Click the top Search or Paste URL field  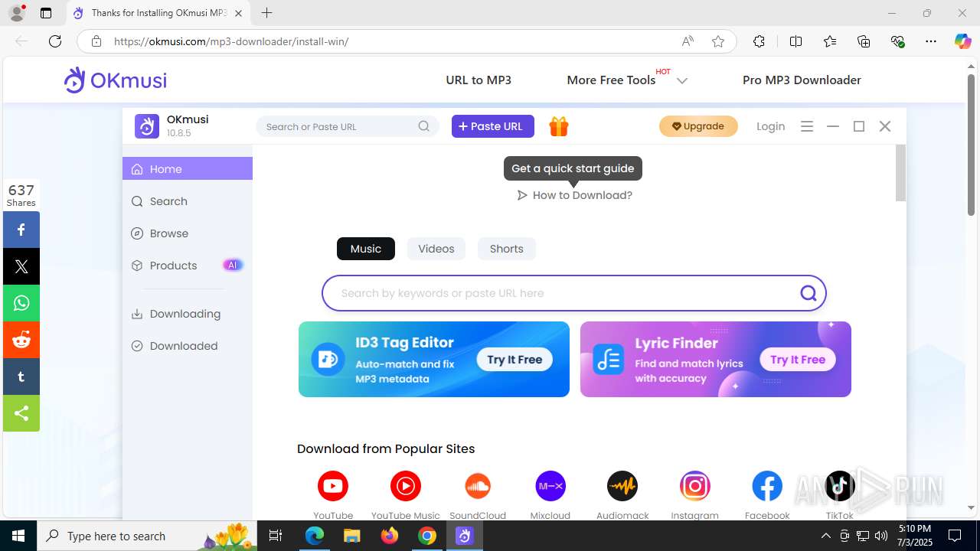click(x=348, y=126)
